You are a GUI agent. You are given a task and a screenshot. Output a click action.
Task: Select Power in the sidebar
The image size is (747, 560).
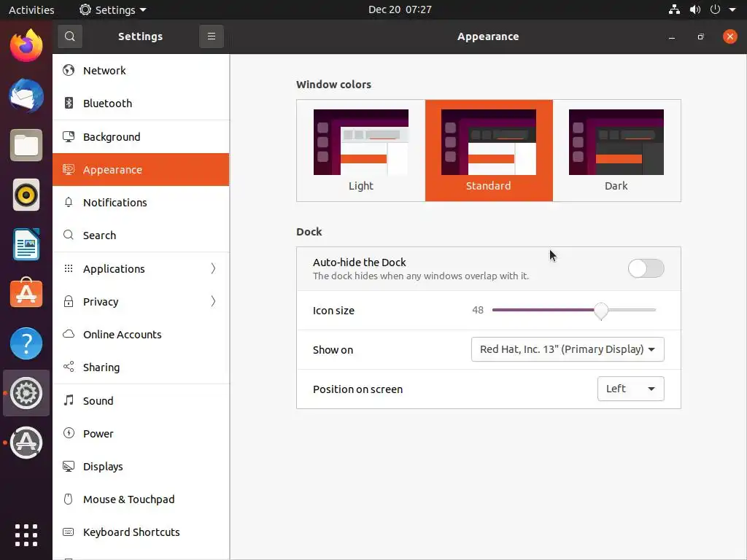[141, 433]
